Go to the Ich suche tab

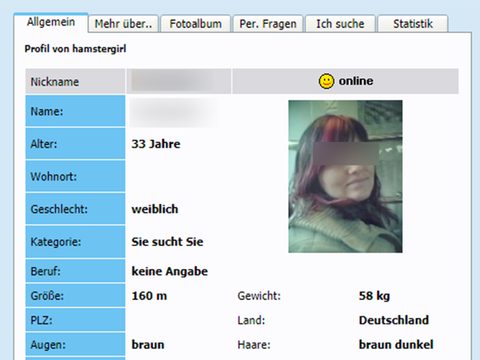(340, 24)
